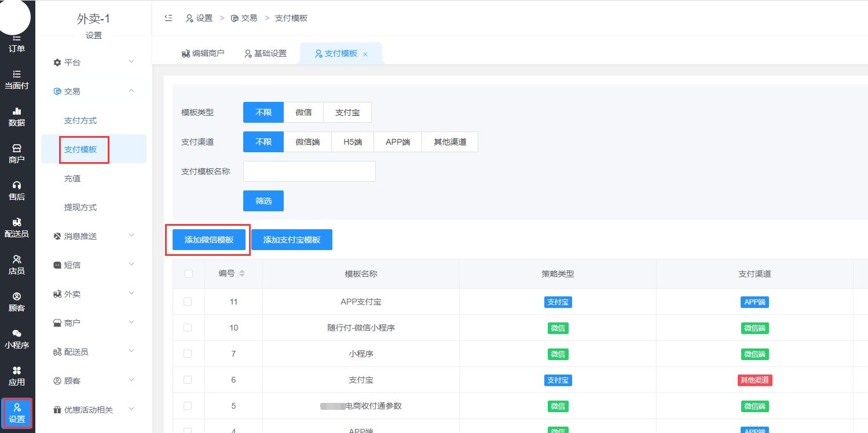The image size is (868, 433).
Task: Click the 策略类型 column header
Action: [558, 274]
